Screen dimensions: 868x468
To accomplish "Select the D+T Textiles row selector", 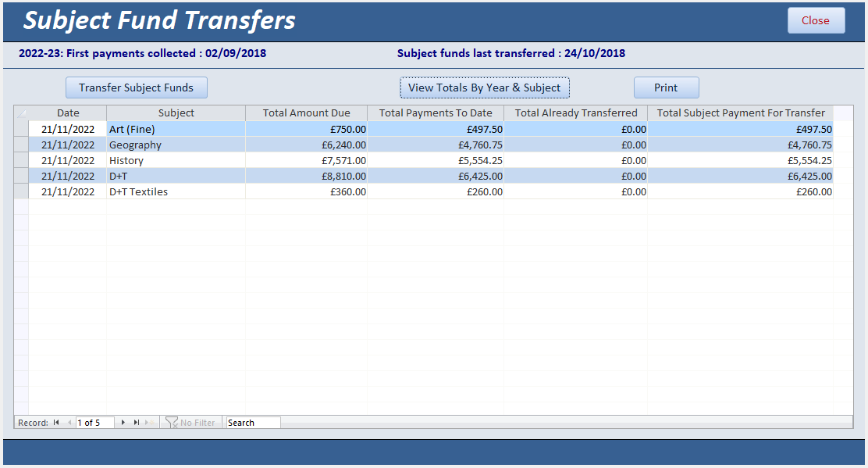I will click(x=21, y=191).
